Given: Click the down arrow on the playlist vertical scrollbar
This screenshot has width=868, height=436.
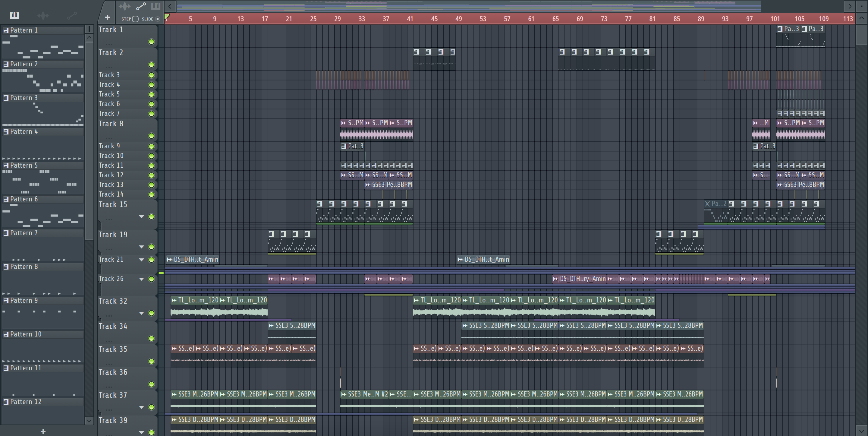Looking at the screenshot, I should click(862, 431).
